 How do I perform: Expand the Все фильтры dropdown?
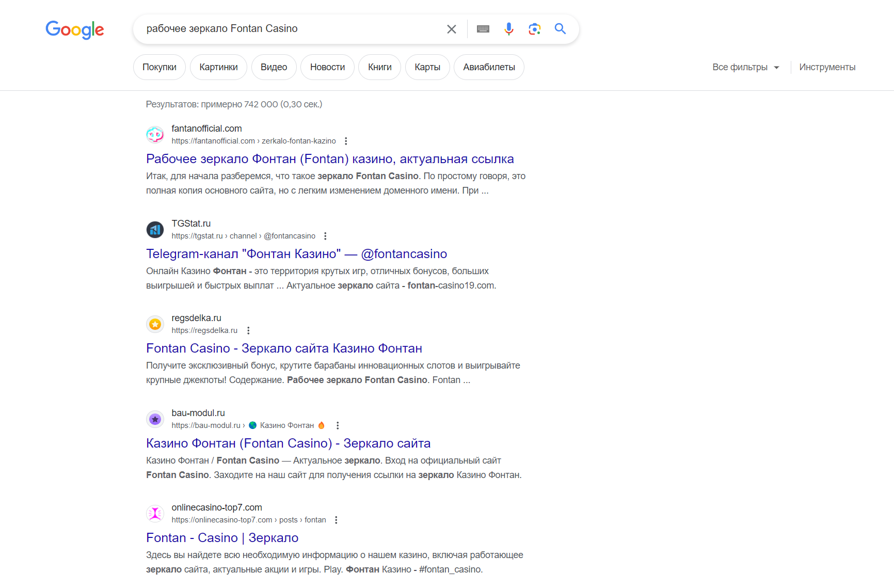(745, 67)
